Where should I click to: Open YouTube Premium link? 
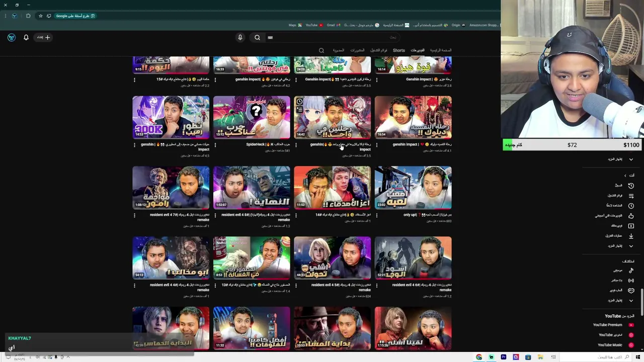tap(613, 325)
